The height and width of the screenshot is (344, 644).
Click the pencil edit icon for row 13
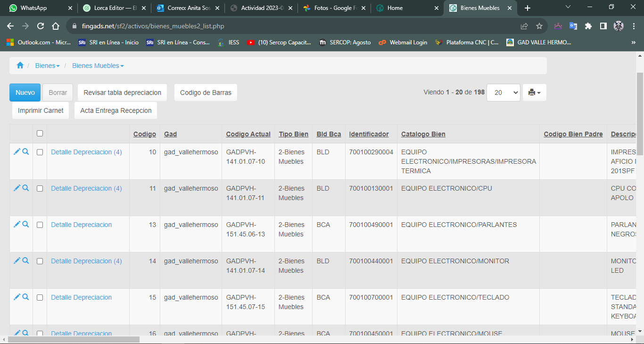17,224
